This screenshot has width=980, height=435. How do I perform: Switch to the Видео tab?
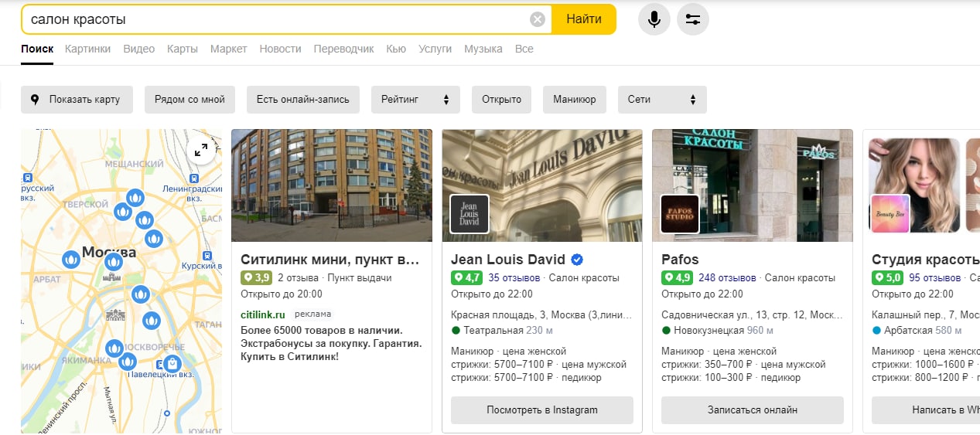[139, 49]
